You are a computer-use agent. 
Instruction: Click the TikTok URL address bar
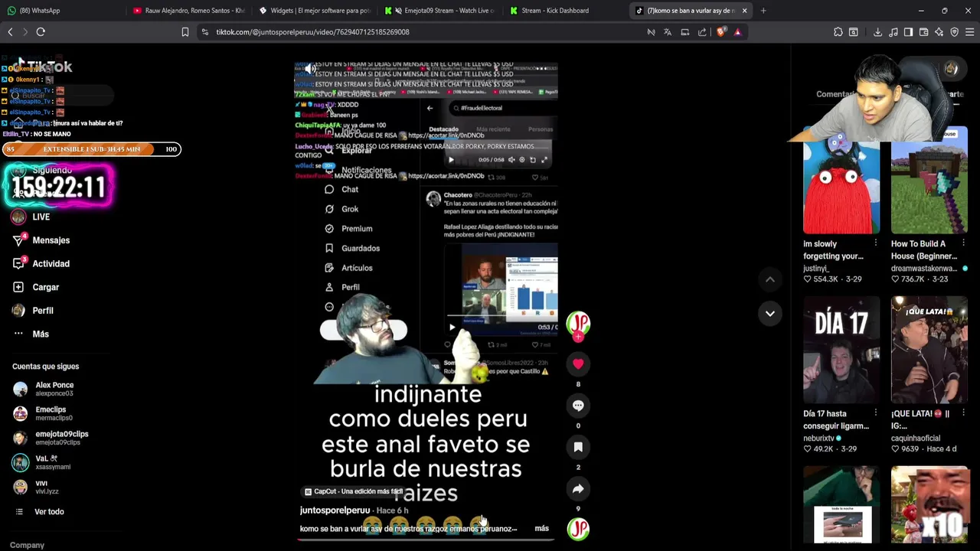421,32
